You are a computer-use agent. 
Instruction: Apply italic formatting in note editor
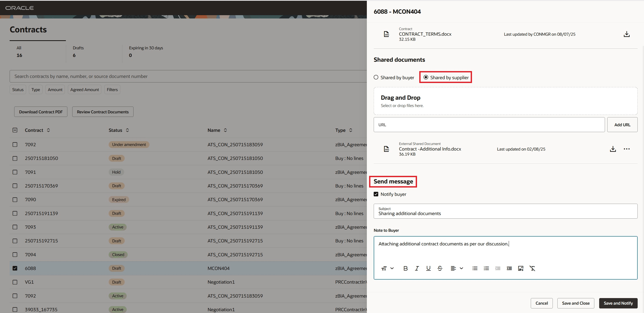[x=417, y=268]
